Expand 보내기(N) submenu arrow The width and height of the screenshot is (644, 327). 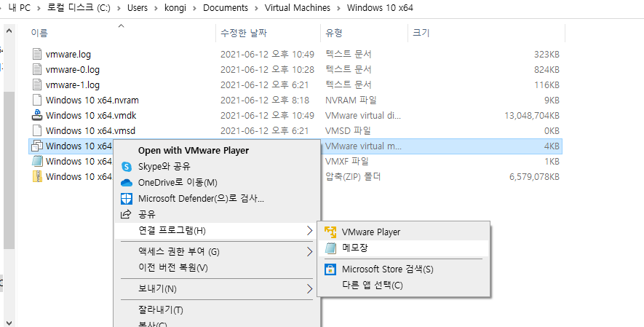click(309, 289)
